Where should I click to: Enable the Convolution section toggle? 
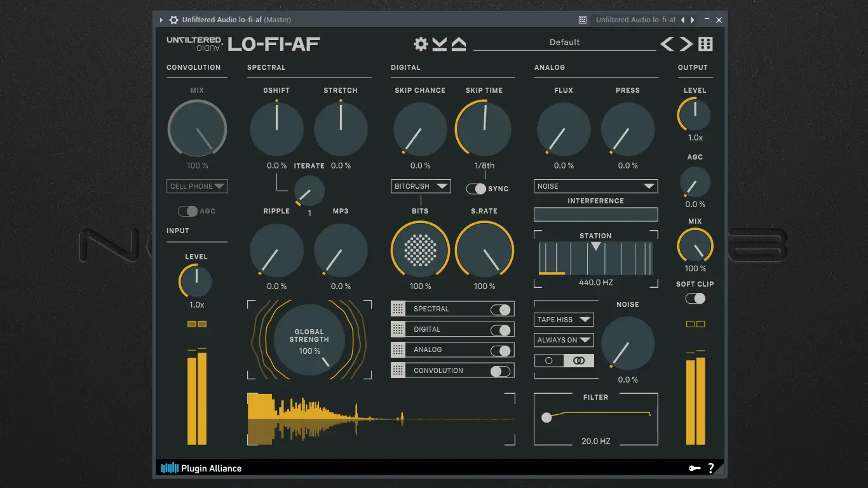[x=500, y=371]
